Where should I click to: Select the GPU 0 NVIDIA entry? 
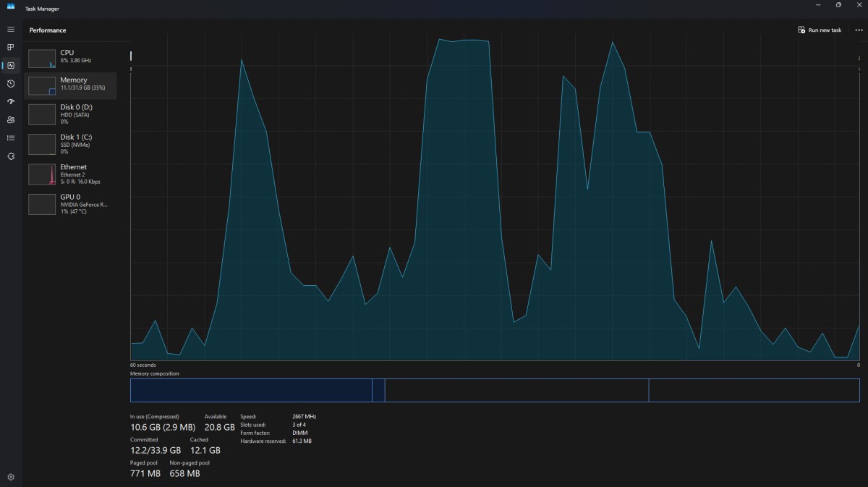[x=70, y=203]
